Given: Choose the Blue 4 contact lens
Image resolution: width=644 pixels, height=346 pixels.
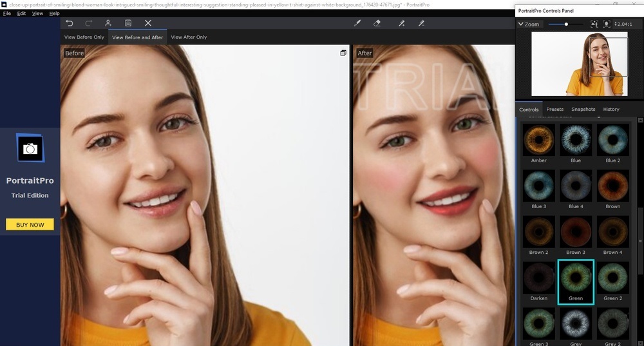Looking at the screenshot, I should 576,189.
